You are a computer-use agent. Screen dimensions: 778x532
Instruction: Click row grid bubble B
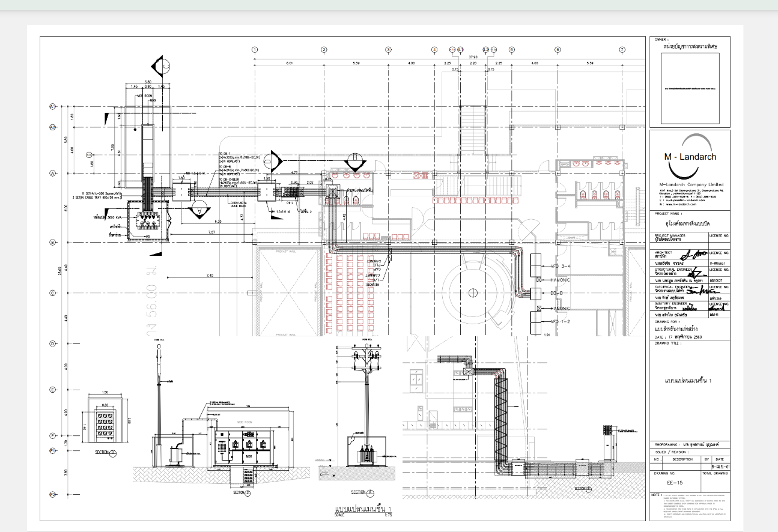[52, 243]
